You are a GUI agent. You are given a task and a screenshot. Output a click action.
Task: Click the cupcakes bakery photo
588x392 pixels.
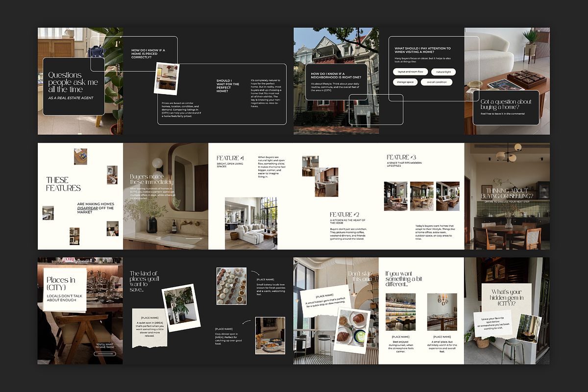click(231, 287)
